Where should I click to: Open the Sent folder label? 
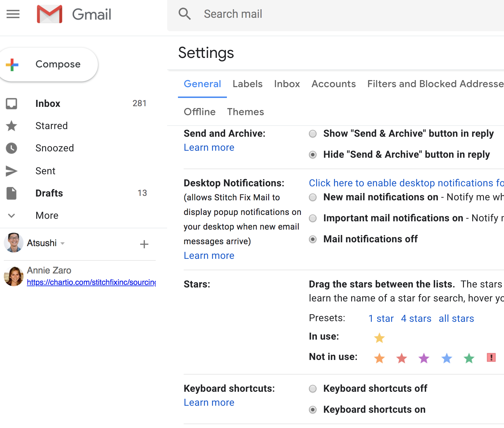point(45,171)
